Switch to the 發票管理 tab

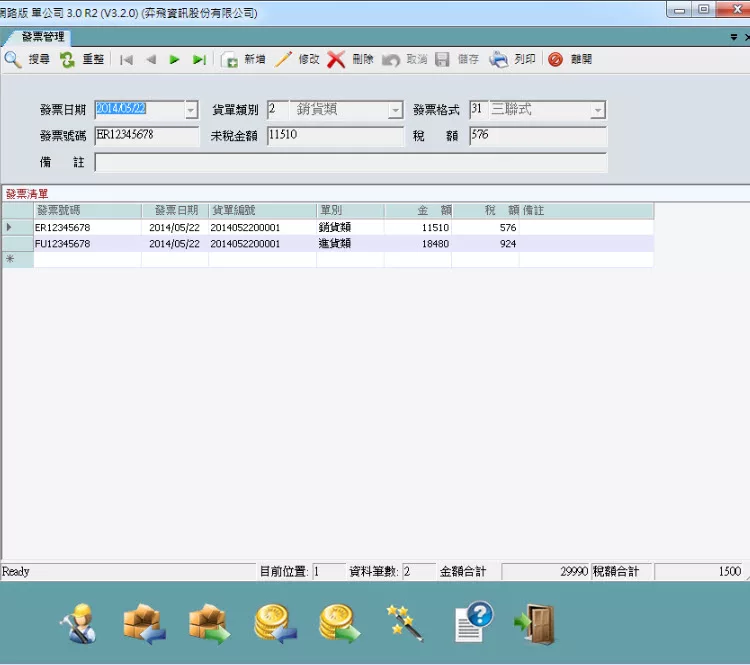(x=42, y=37)
